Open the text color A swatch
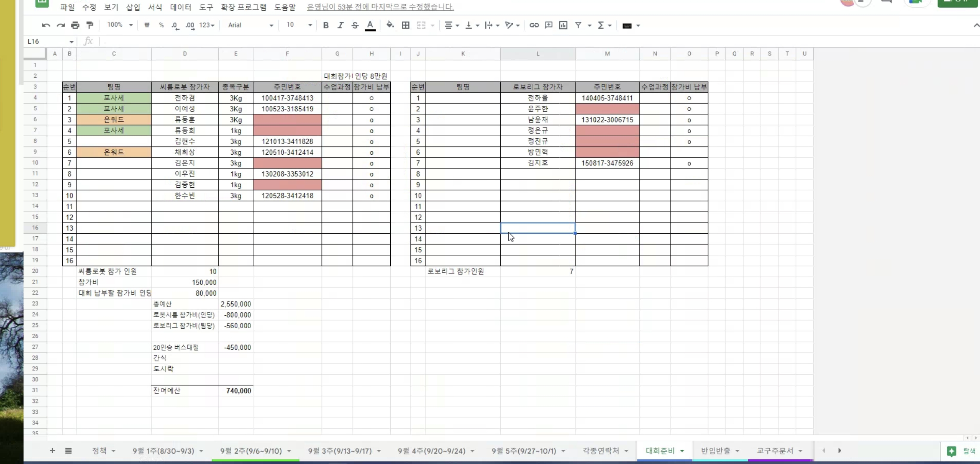The width and height of the screenshot is (980, 464). point(370,25)
